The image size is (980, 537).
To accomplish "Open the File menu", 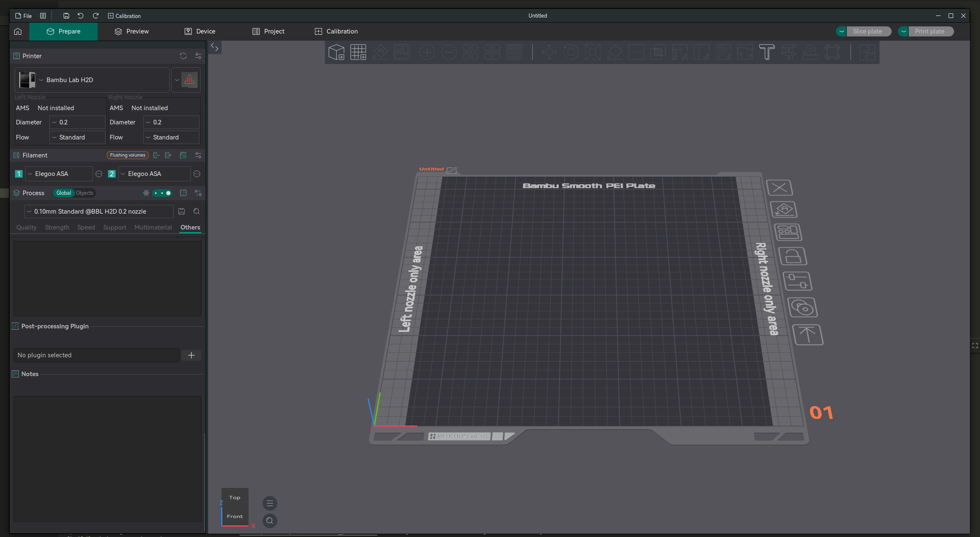I will [23, 16].
